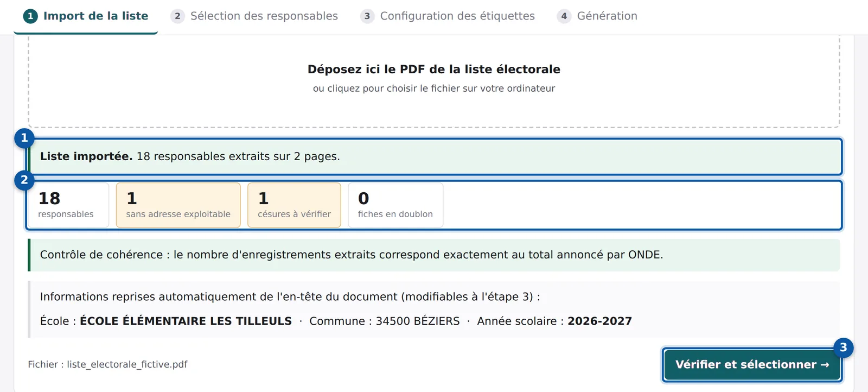
Task: Click the "Vérifier et sélectionner" button
Action: tap(752, 365)
